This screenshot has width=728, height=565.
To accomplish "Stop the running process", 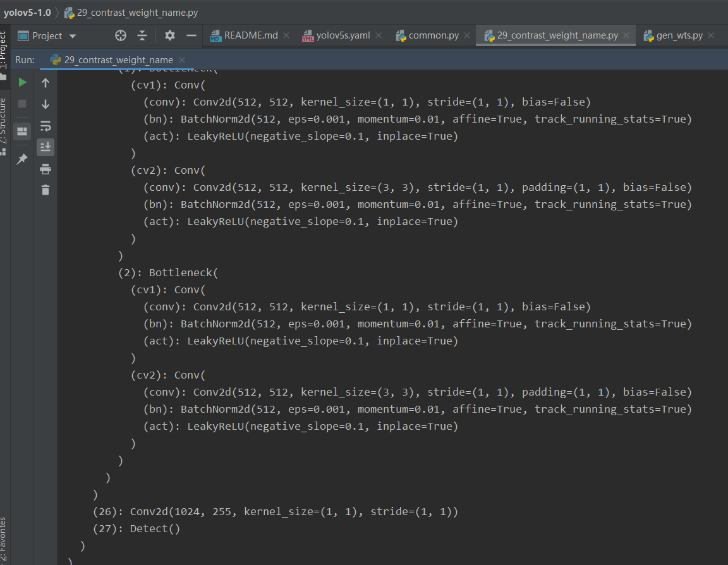I will [22, 104].
